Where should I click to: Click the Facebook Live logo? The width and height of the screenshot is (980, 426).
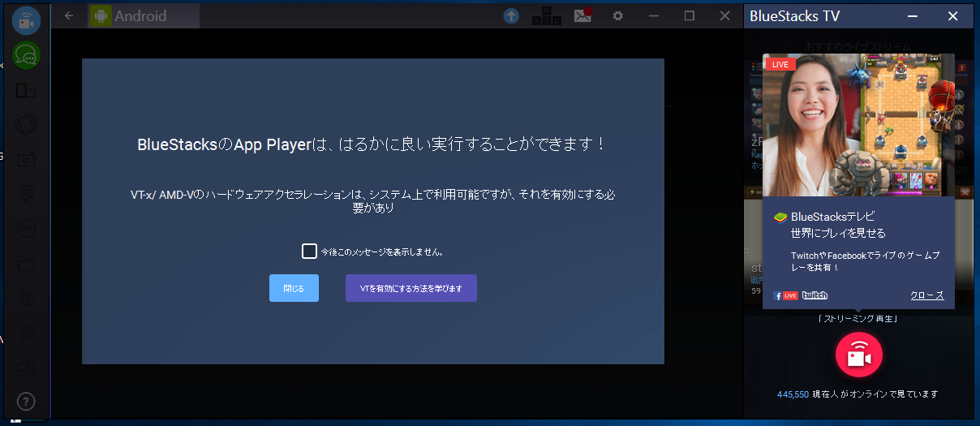click(x=785, y=295)
